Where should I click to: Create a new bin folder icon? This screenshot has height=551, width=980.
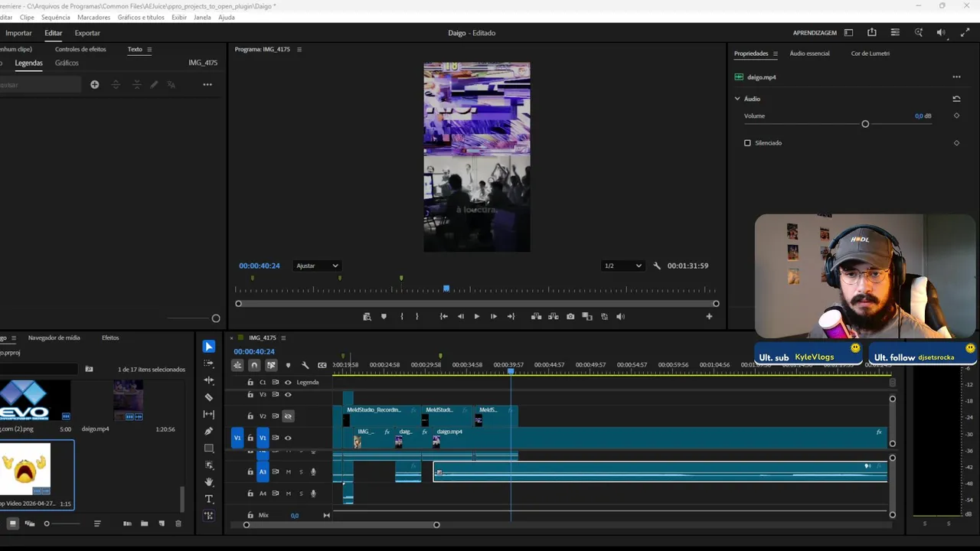pyautogui.click(x=144, y=523)
